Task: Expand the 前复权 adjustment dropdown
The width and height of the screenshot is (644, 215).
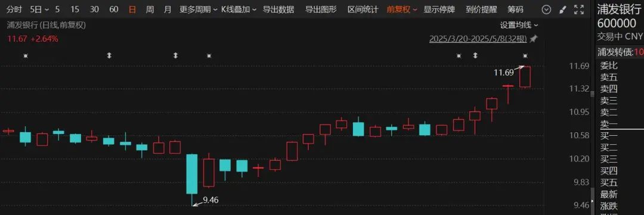Action: click(402, 9)
